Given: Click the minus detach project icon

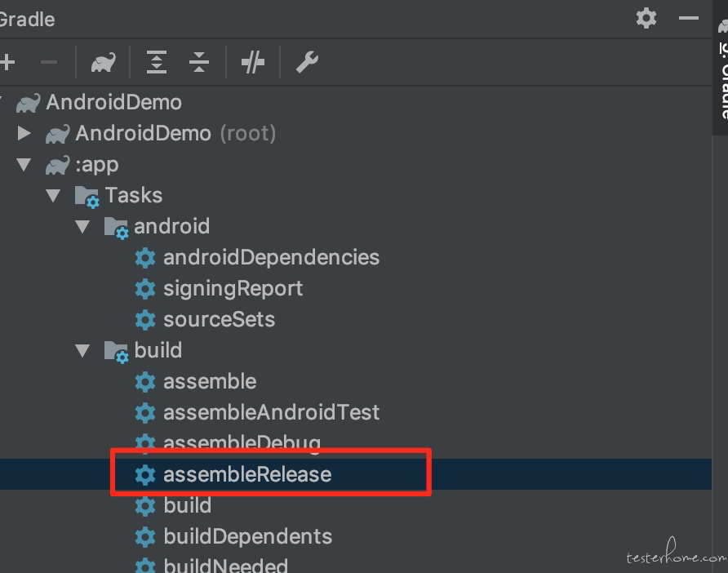Looking at the screenshot, I should [49, 62].
